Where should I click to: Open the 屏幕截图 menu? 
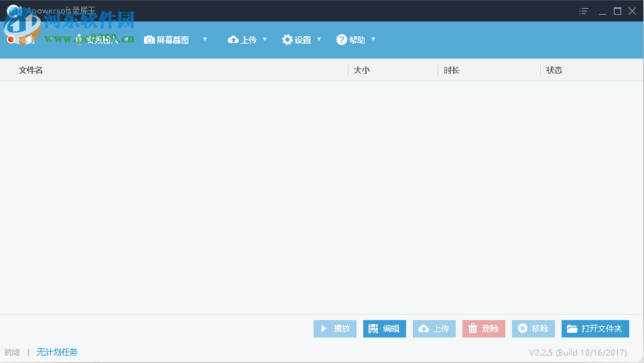[x=173, y=40]
